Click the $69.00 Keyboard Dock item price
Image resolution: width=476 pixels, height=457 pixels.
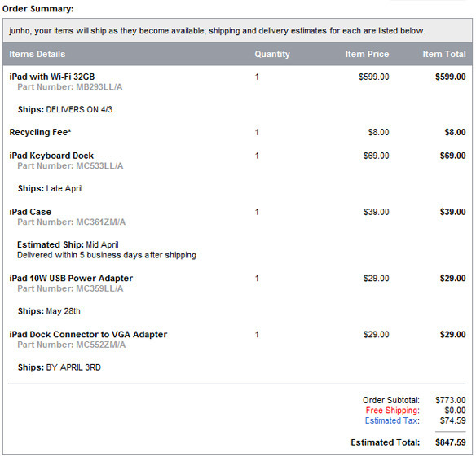pos(376,156)
